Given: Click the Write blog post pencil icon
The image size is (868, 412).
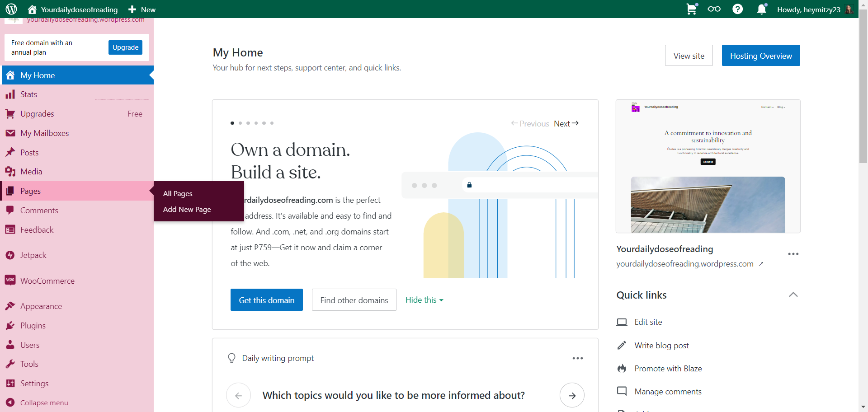Looking at the screenshot, I should click(622, 346).
